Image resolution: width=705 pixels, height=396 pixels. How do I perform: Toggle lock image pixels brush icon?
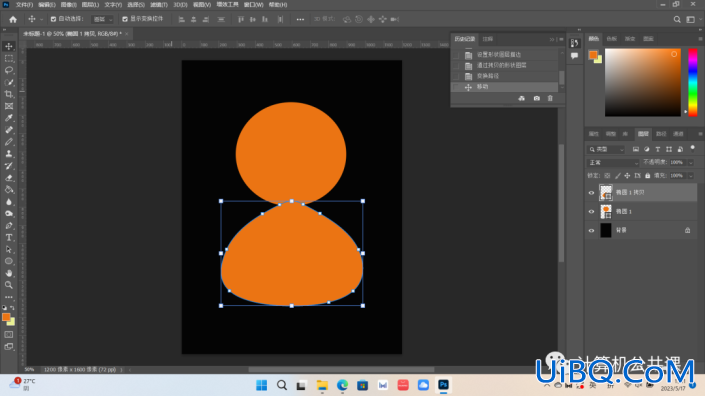tap(617, 176)
